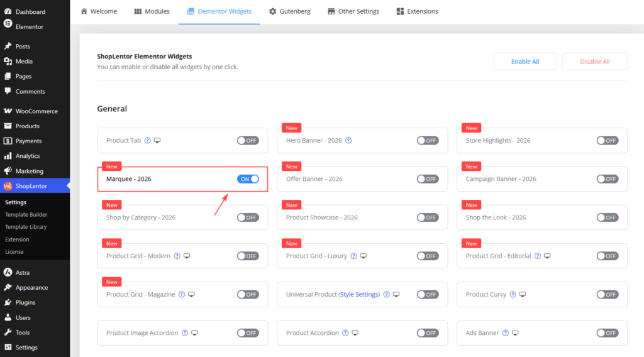This screenshot has width=644, height=357.
Task: Open the Welcome tab
Action: (99, 11)
